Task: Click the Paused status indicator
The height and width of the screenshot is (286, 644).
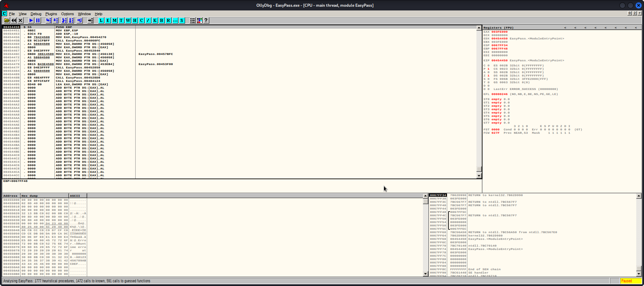Action: tap(631, 281)
